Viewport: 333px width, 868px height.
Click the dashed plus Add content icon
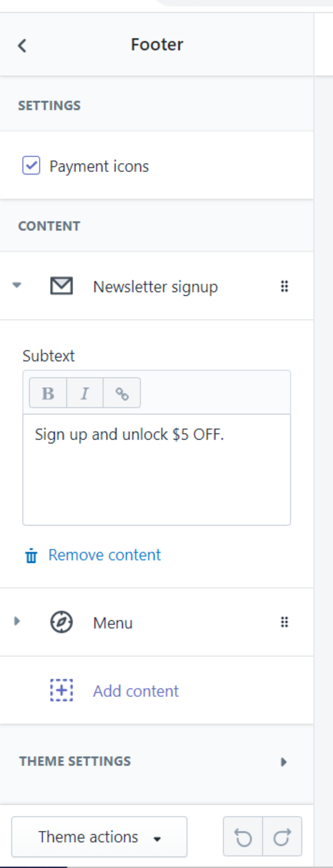(61, 690)
